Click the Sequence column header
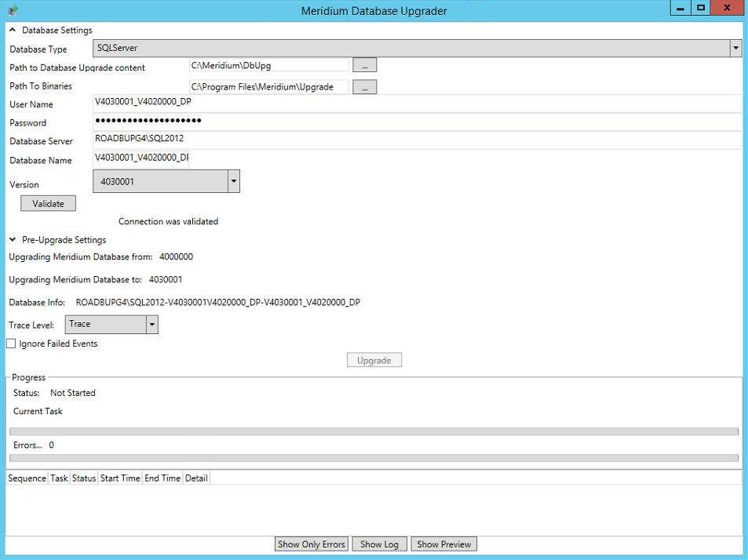 (27, 478)
